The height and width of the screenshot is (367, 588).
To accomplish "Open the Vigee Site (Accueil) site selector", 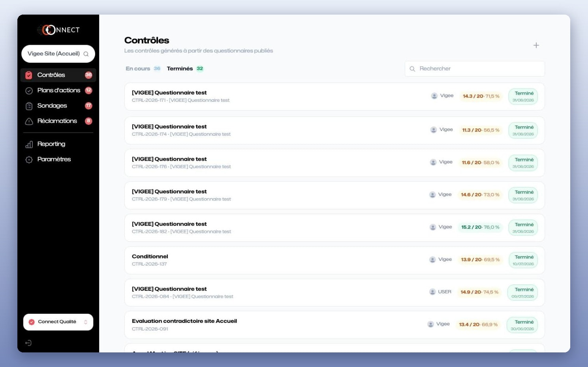I will coord(58,54).
